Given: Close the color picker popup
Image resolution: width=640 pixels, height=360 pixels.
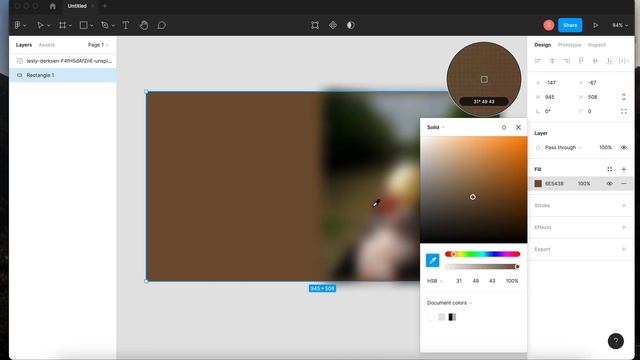Looking at the screenshot, I should (x=518, y=127).
